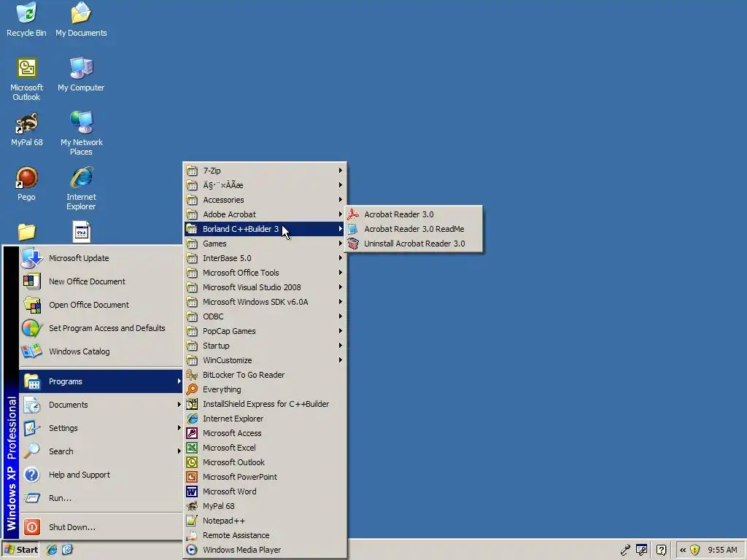Launch Microsoft Excel
747x560 pixels.
tap(265, 448)
